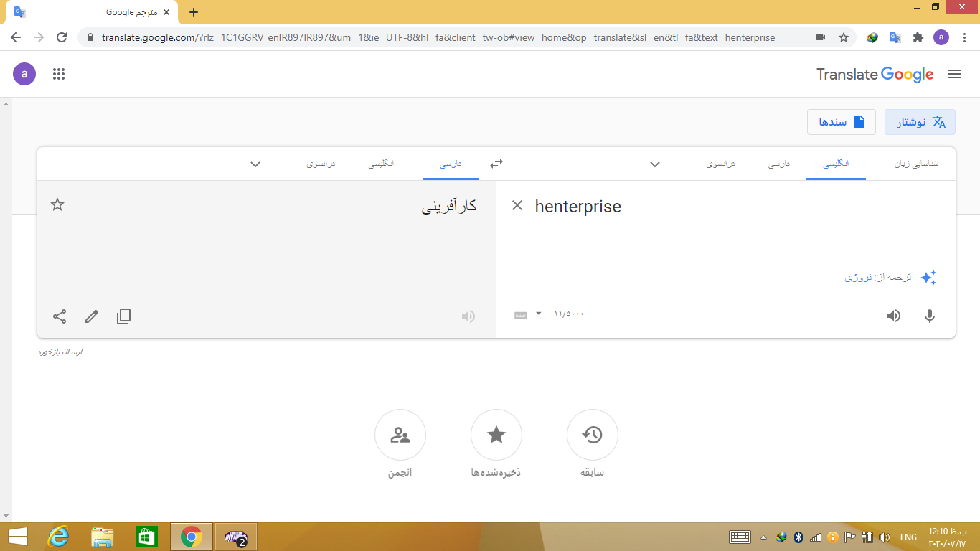Click the microphone voice input icon

point(929,316)
